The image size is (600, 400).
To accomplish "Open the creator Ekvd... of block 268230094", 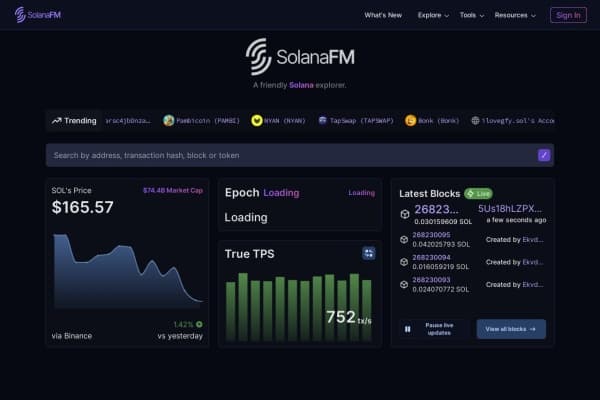I will [533, 263].
